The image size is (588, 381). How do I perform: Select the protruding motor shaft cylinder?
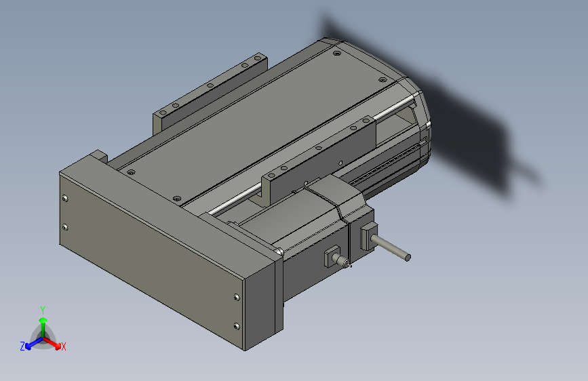[x=391, y=248]
